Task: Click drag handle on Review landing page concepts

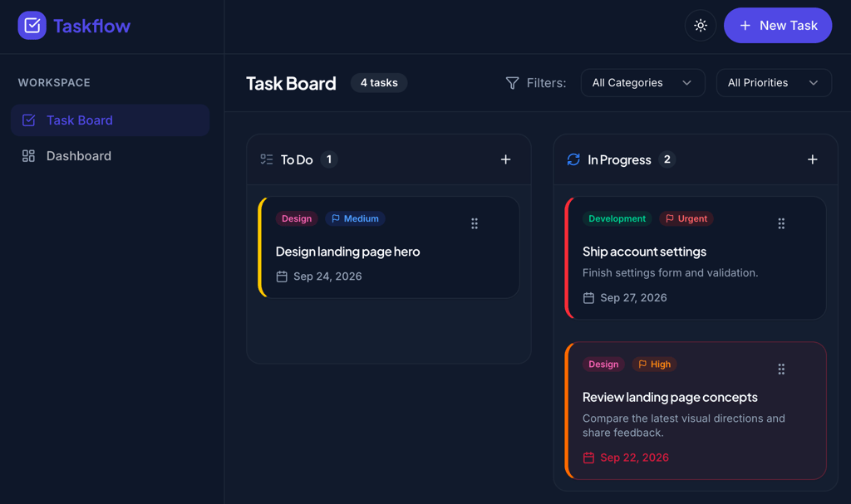Action: (781, 369)
